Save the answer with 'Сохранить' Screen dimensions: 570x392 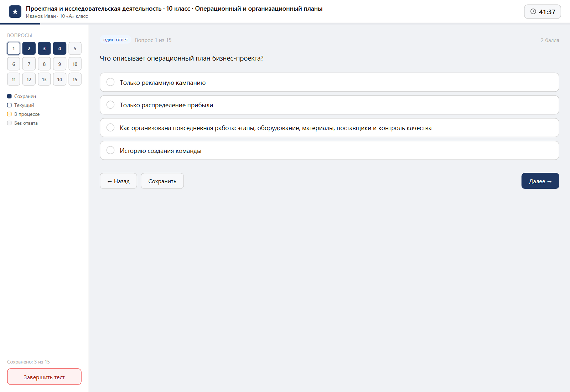162,181
